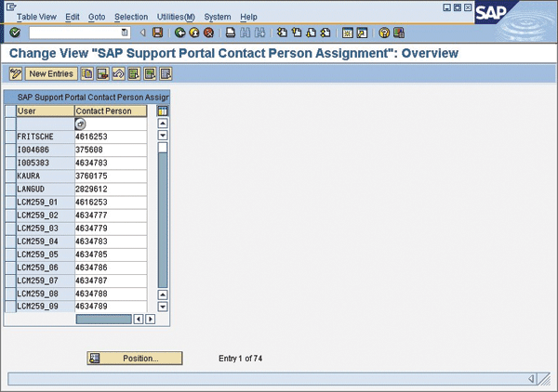Viewport: 558px width, 392px height.
Task: Click the table scroll down arrow at bottom
Action: click(x=163, y=307)
